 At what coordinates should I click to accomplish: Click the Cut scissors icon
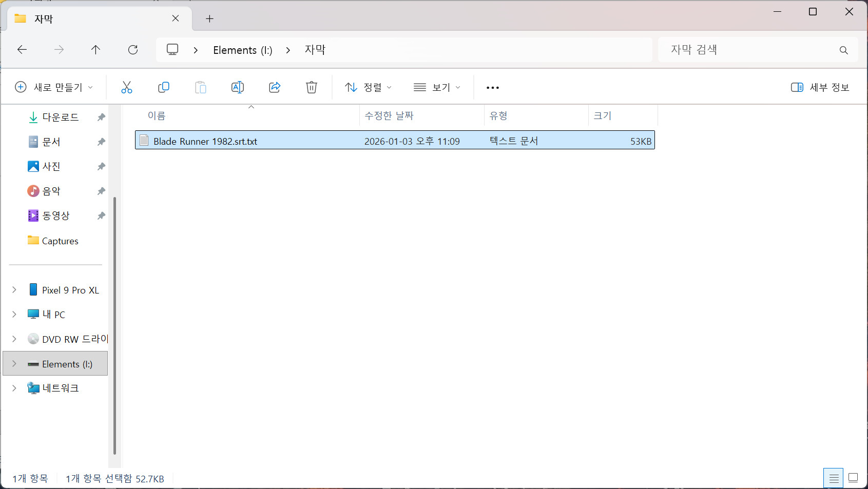(126, 87)
